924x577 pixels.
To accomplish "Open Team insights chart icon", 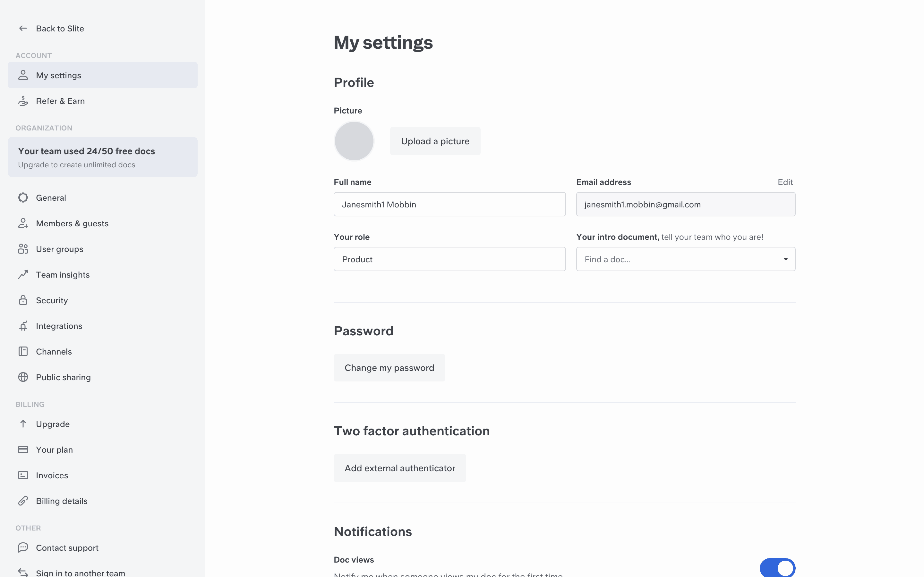I will click(23, 274).
